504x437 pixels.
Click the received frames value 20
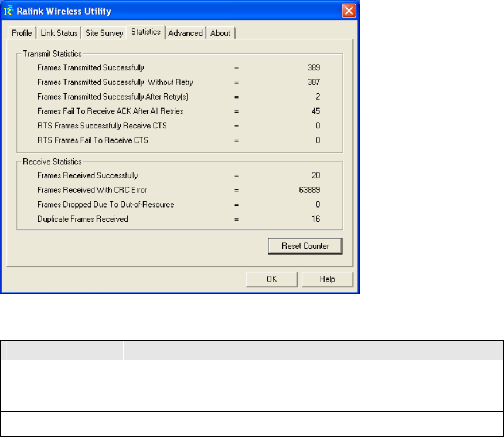pyautogui.click(x=316, y=175)
